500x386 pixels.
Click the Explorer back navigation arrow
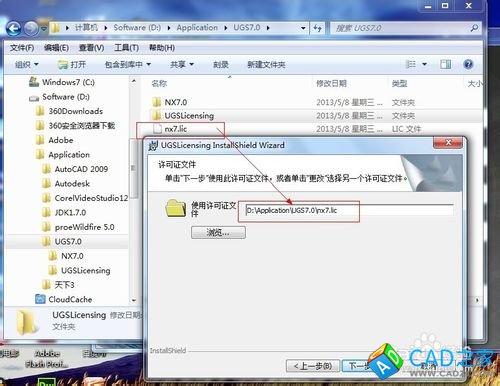[x=13, y=28]
